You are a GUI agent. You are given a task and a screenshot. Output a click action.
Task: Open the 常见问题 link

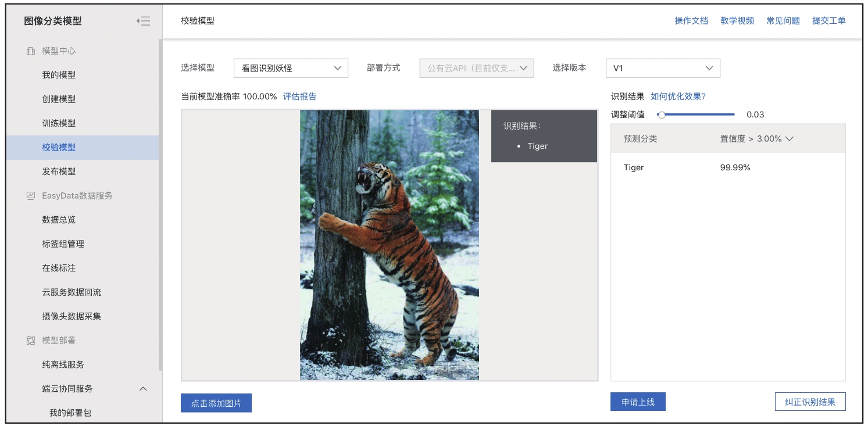point(783,21)
